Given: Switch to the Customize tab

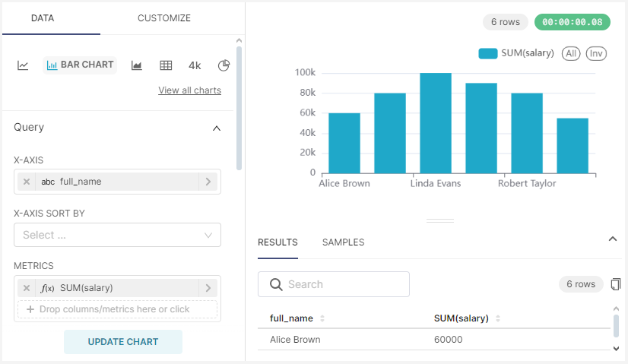Looking at the screenshot, I should click(x=164, y=18).
